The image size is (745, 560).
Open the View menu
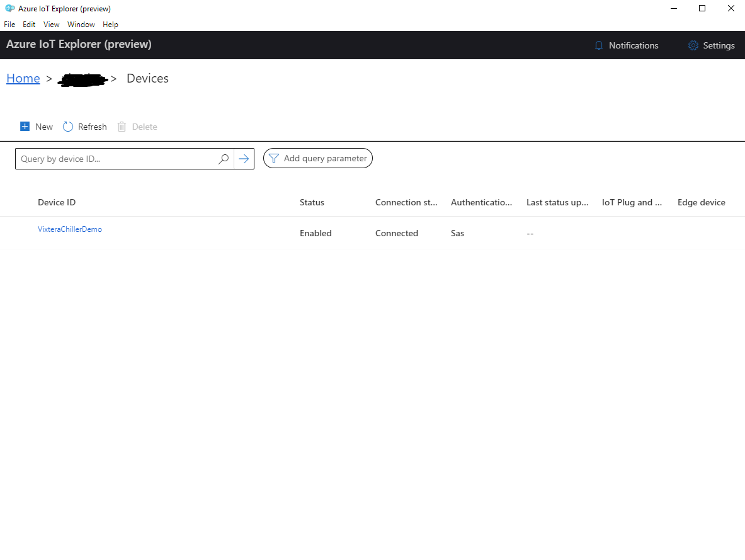tap(51, 24)
